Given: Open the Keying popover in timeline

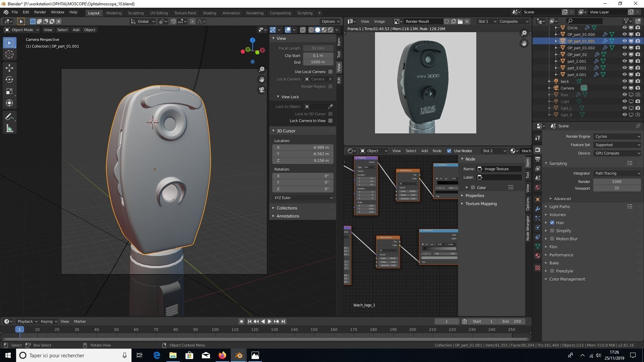Looking at the screenshot, I should [49, 321].
